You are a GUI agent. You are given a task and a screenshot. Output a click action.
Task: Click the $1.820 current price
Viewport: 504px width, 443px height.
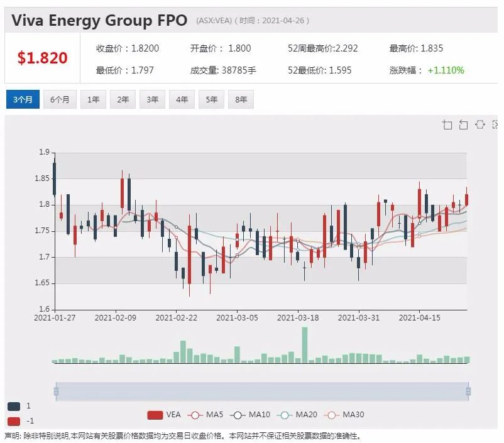43,58
